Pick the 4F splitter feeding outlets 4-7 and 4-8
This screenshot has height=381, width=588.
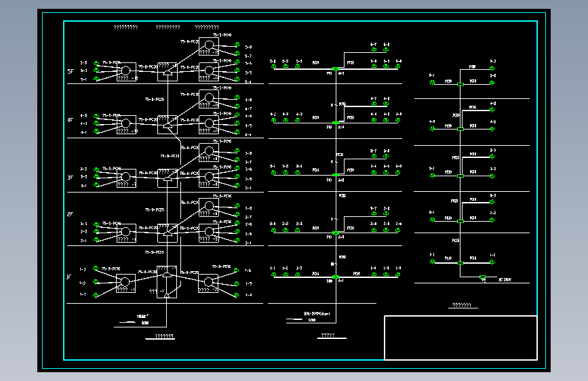click(x=209, y=99)
